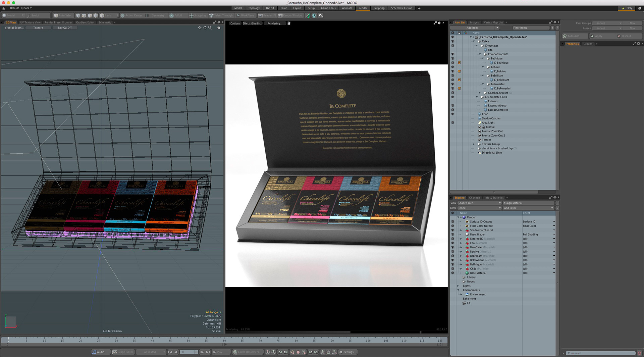Viewport: 644px width, 357px height.
Task: Click the 3D viewport zoom magnifier icon
Action: 210,28
